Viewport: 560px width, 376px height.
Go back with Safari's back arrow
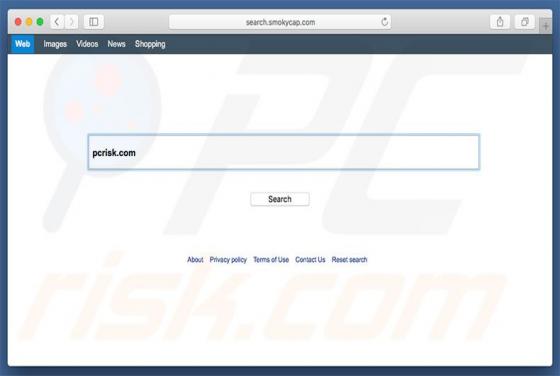click(x=57, y=22)
